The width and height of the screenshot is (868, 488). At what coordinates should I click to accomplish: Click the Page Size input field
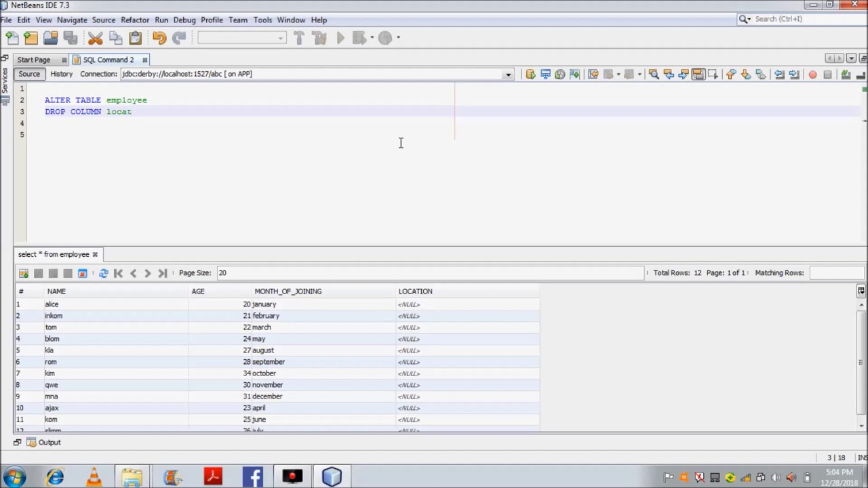[x=429, y=273]
